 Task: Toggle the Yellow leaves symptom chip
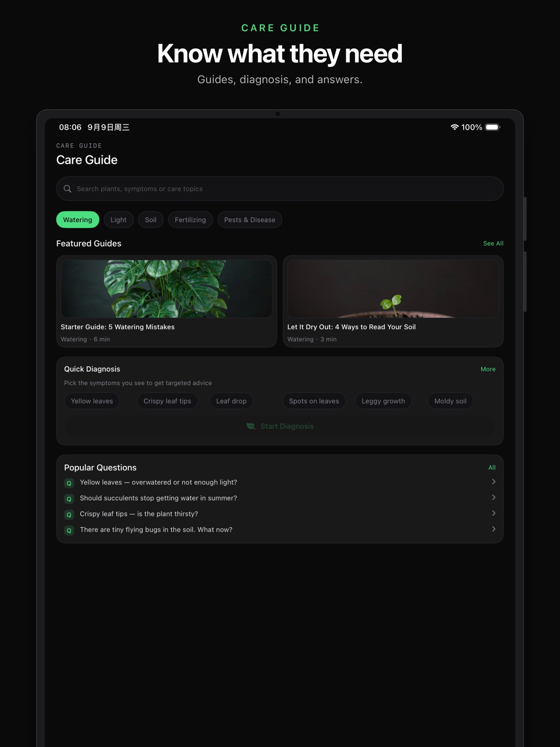[x=92, y=401]
